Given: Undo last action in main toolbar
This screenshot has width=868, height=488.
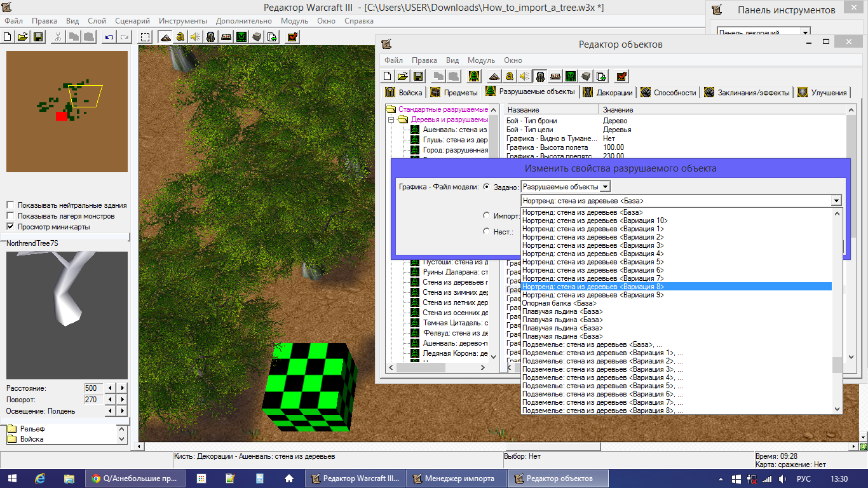Looking at the screenshot, I should [x=109, y=37].
